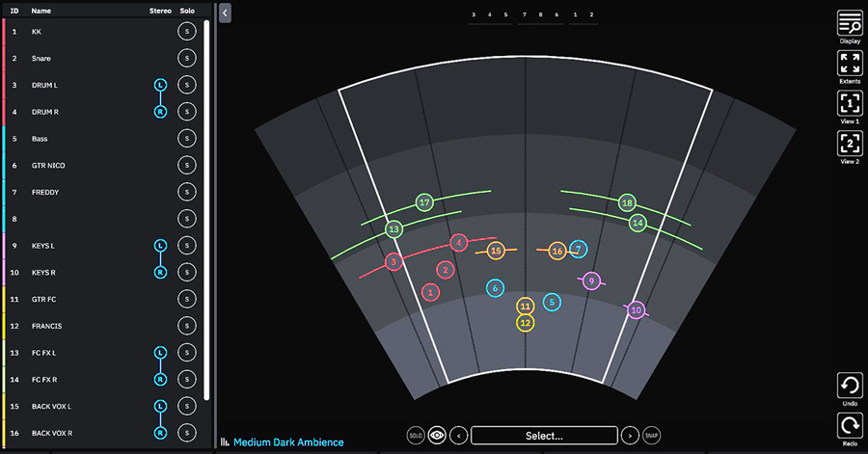Toggle stereo link R on DRUM R
Viewport: 868px width, 454px height.
point(160,112)
